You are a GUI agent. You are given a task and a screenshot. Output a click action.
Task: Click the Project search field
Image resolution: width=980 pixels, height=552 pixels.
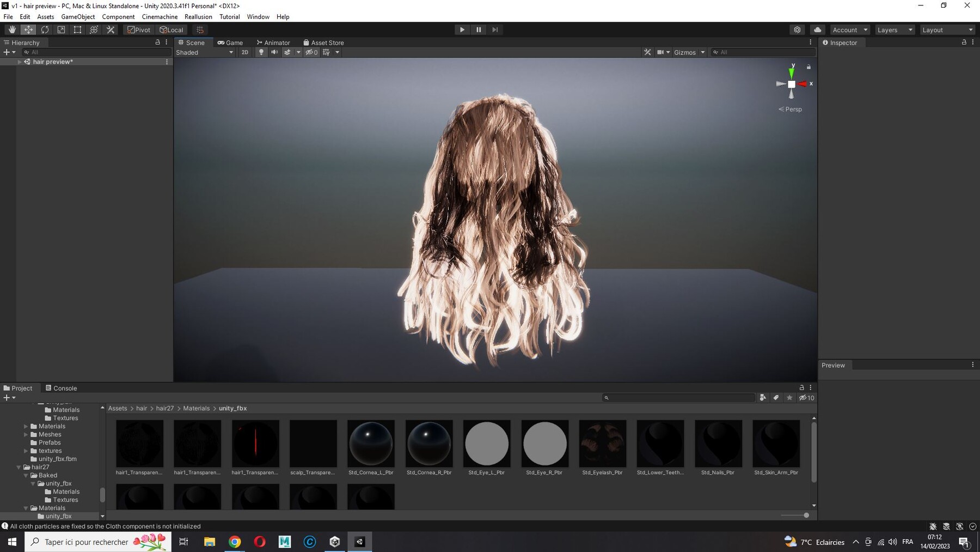pos(679,398)
